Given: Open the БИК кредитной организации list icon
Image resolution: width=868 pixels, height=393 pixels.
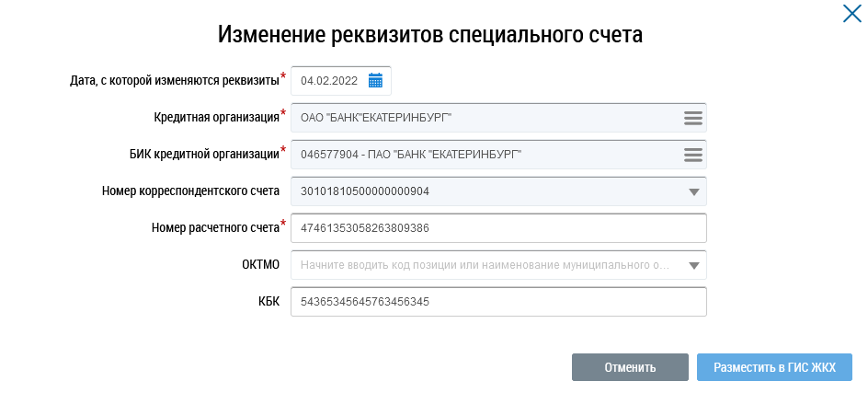Looking at the screenshot, I should pyautogui.click(x=692, y=155).
